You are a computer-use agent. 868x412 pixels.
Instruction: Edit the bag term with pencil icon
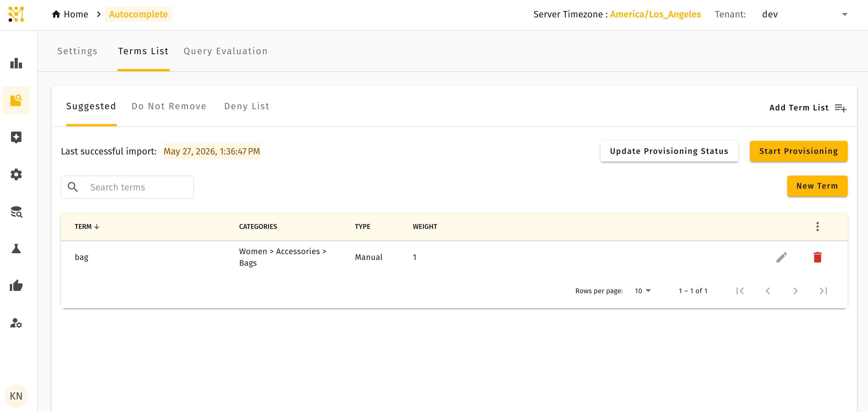781,257
